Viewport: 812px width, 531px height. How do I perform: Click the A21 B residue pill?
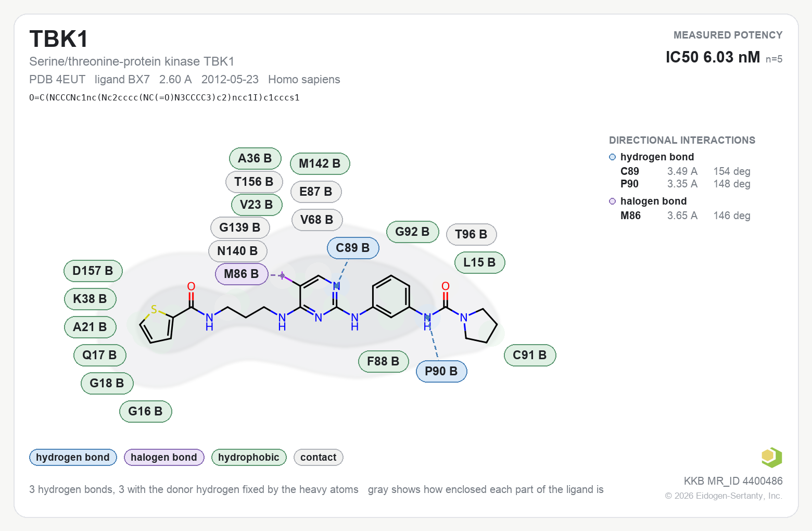90,327
